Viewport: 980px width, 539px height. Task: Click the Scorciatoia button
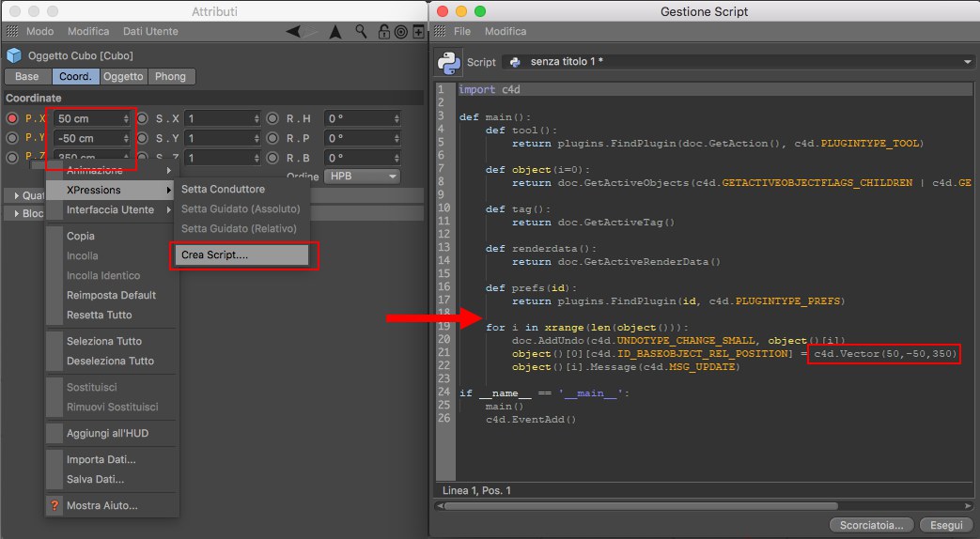click(871, 525)
